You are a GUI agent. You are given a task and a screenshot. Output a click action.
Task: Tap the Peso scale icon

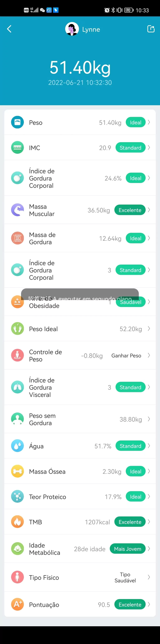(17, 122)
